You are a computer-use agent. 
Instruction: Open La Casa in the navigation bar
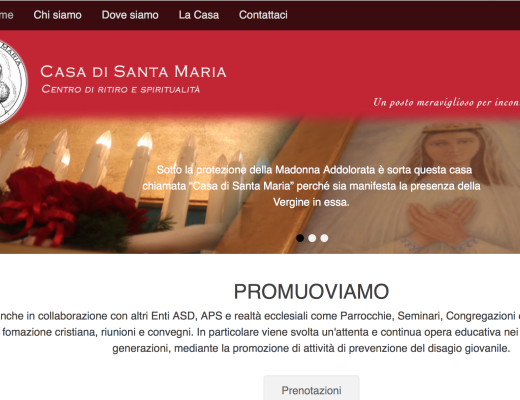[199, 15]
